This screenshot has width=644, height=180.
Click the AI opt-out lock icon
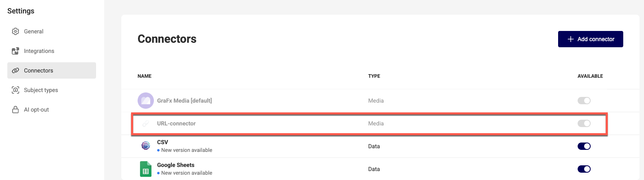coord(15,110)
